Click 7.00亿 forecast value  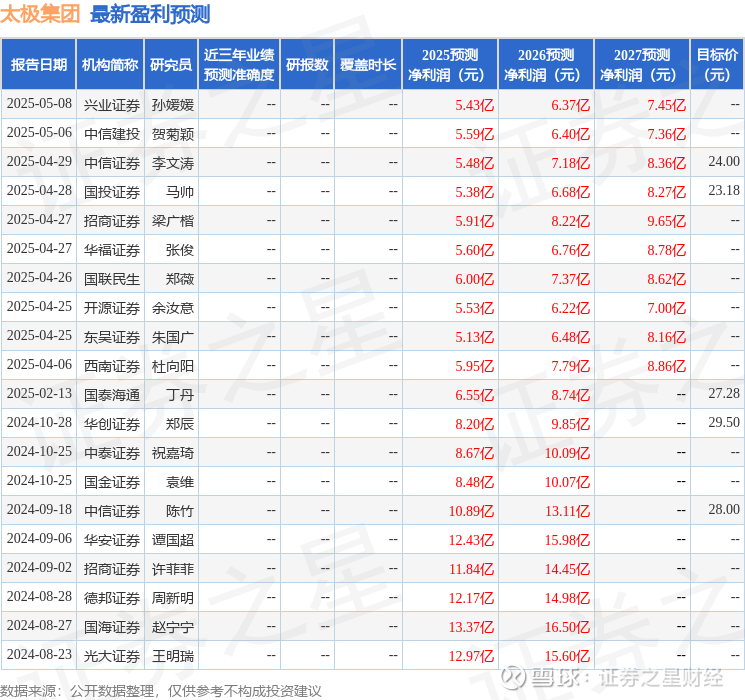click(666, 308)
